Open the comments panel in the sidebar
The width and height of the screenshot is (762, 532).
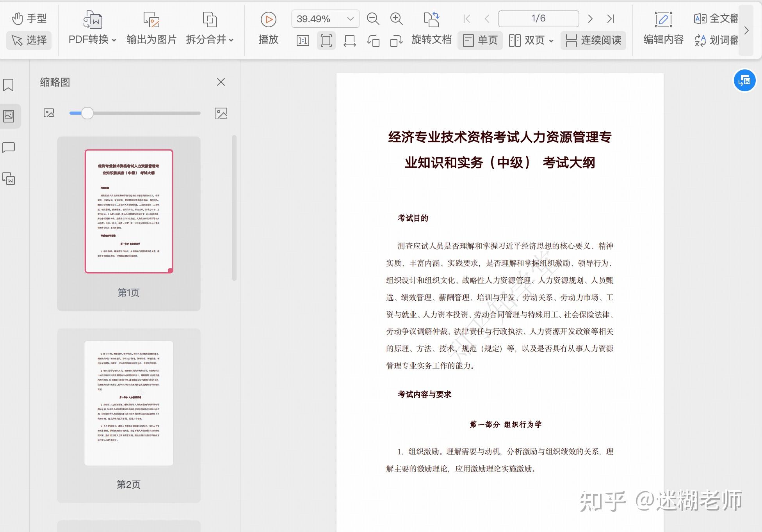[x=9, y=147]
